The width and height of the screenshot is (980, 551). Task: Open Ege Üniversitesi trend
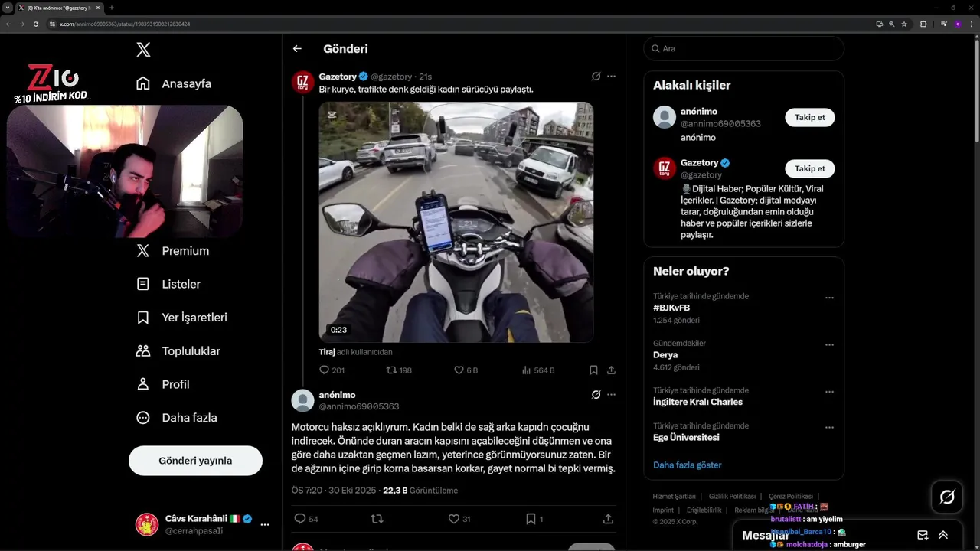pos(686,438)
